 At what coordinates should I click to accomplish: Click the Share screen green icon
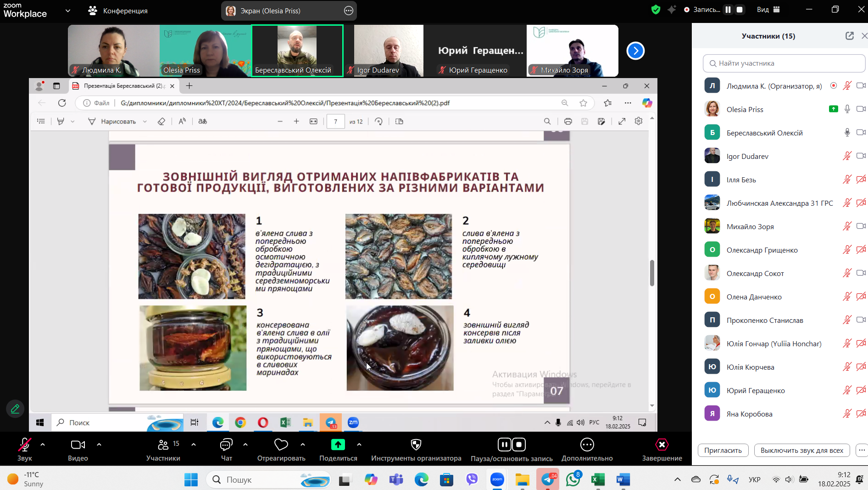tap(338, 445)
